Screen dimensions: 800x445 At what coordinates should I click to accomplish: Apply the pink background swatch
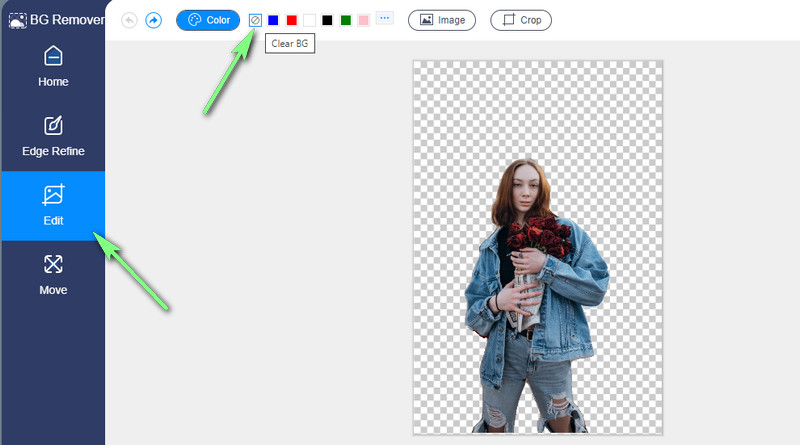coord(363,20)
